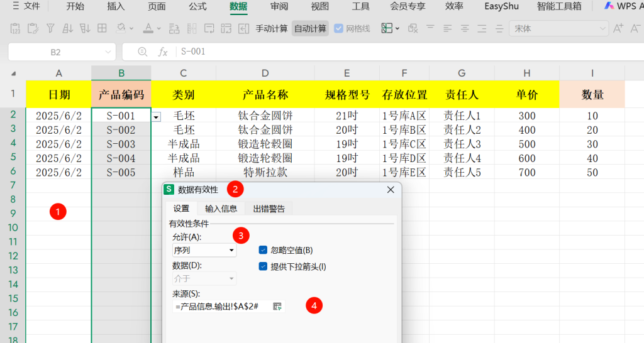
Task: Click the merge cells arrow icon
Action: 226,28
